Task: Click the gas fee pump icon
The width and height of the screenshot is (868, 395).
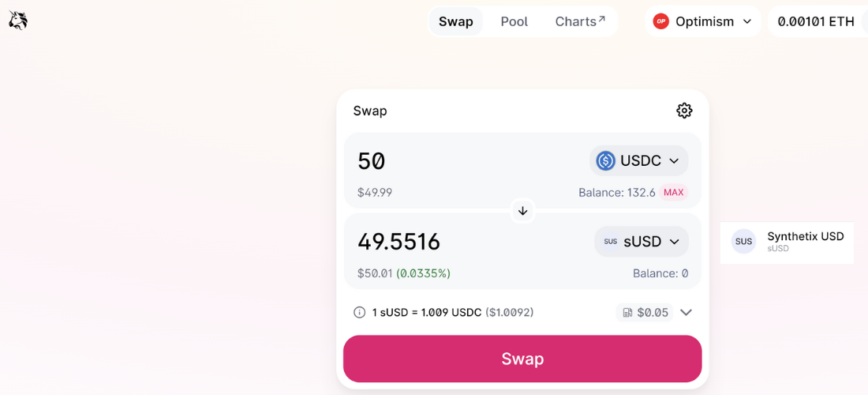Action: 628,312
